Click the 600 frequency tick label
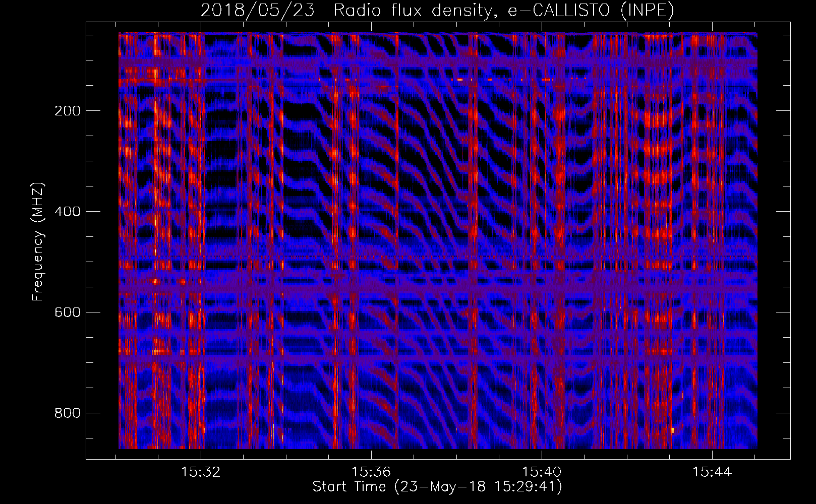Image resolution: width=816 pixels, height=504 pixels. pos(68,312)
